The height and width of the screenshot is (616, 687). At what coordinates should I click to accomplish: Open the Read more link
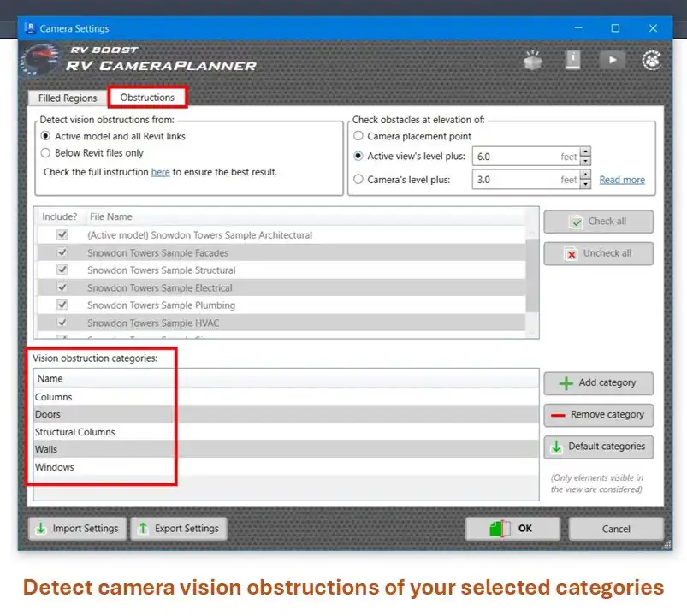tap(622, 180)
